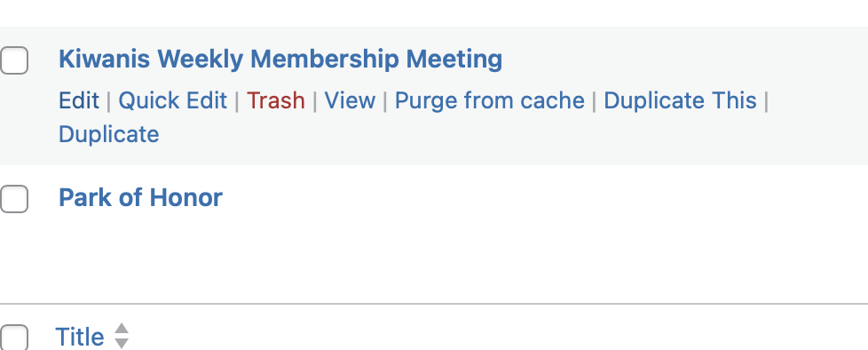Select the Park of Honor row checkbox

[14, 199]
